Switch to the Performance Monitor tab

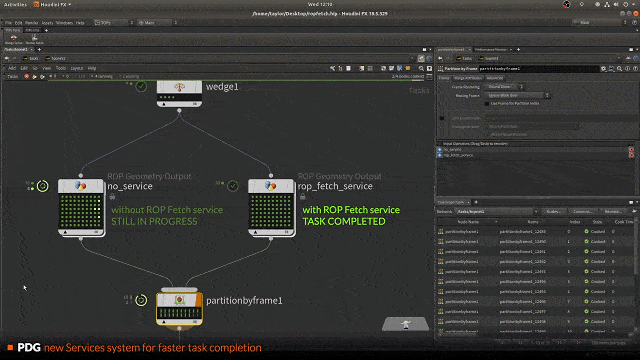(x=493, y=49)
